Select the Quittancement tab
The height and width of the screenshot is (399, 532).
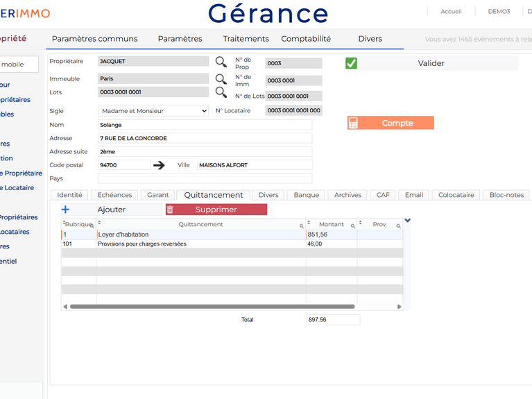click(x=214, y=195)
